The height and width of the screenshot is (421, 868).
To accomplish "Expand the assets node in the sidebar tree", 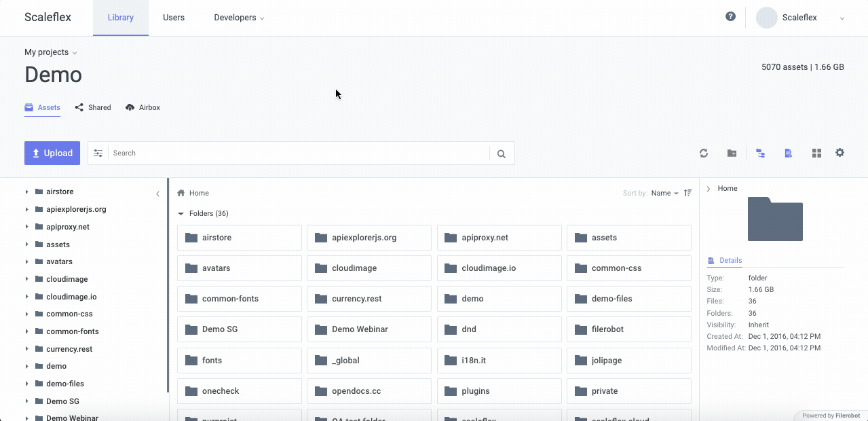I will pyautogui.click(x=26, y=244).
